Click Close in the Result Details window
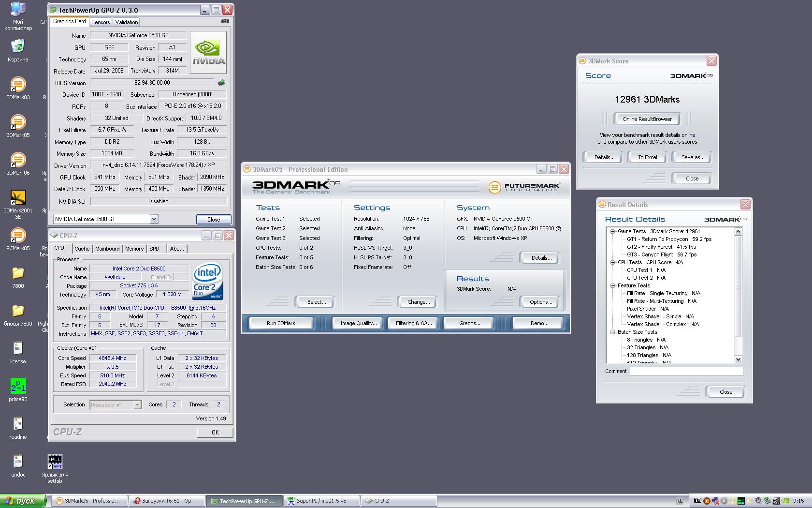The image size is (812, 508). pos(725,392)
